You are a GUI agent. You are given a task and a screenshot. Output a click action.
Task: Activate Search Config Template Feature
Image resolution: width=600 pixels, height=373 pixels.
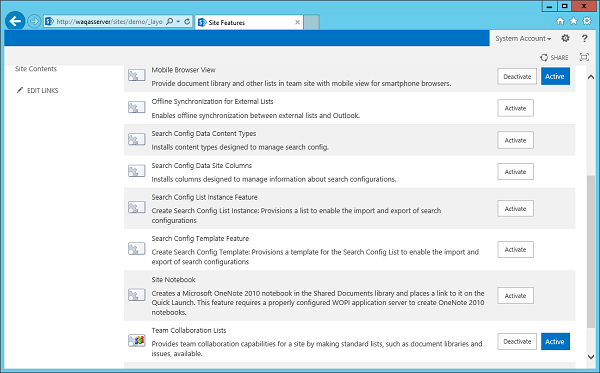[x=515, y=249]
